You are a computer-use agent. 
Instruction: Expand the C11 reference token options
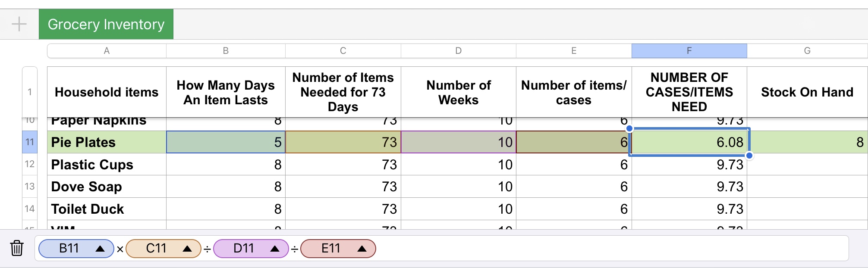[187, 249]
